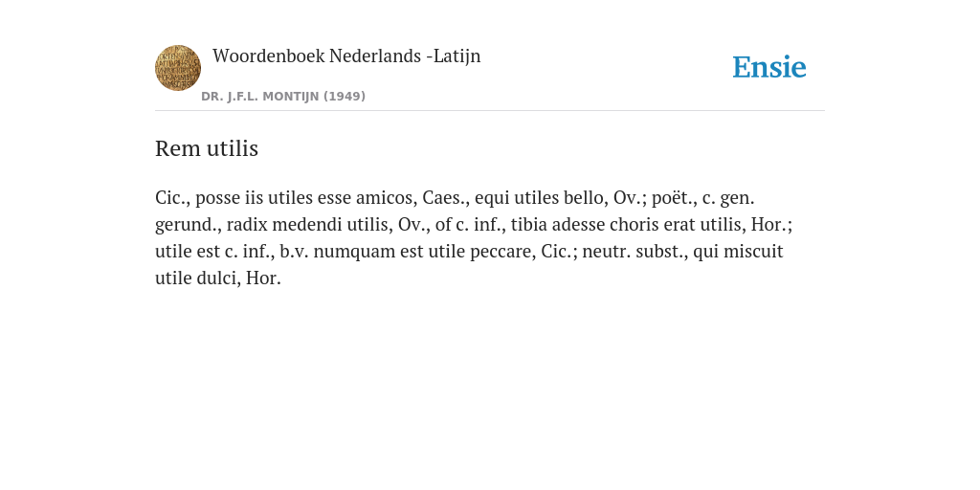Screen dimensions: 980x490
Task: Open the Woordenboek Nederlands -Latijn title
Action: (x=346, y=56)
